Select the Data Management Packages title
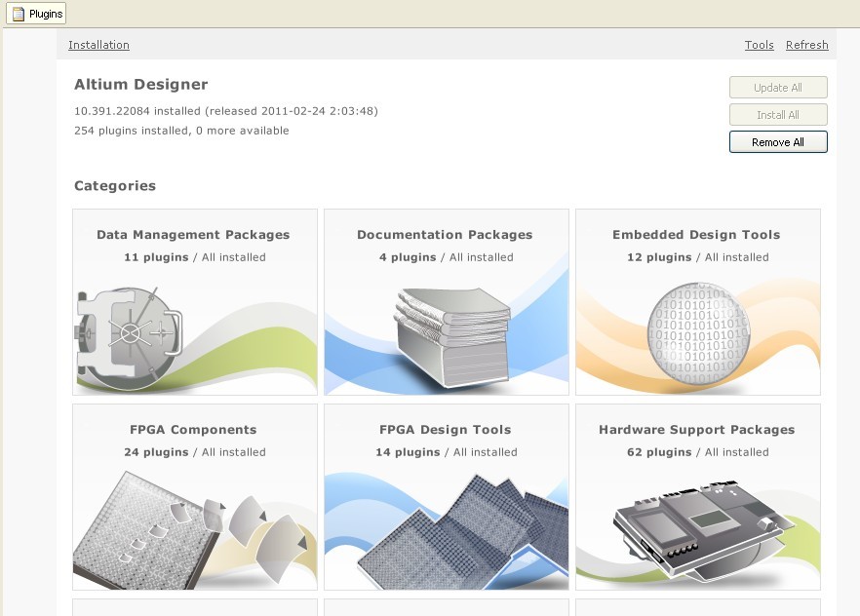Image resolution: width=860 pixels, height=616 pixels. click(x=193, y=235)
